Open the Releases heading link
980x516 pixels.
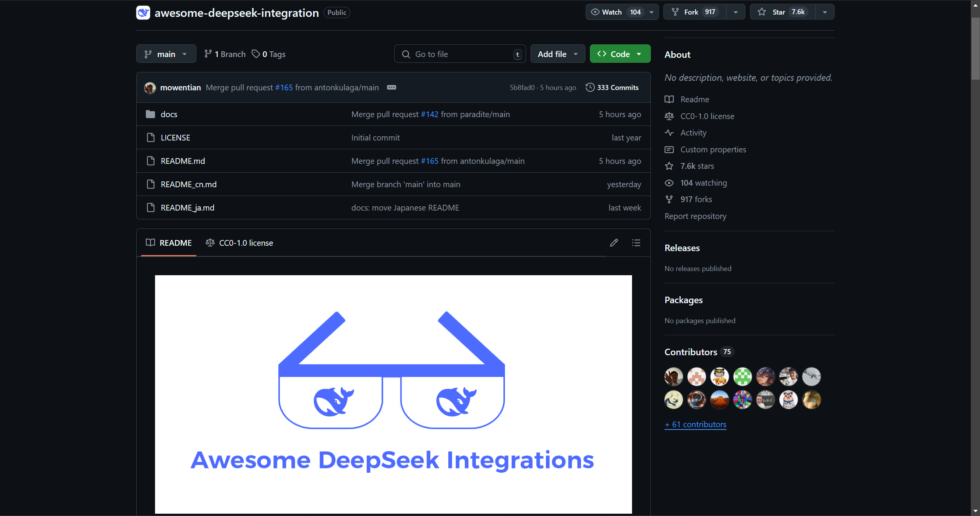[682, 248]
